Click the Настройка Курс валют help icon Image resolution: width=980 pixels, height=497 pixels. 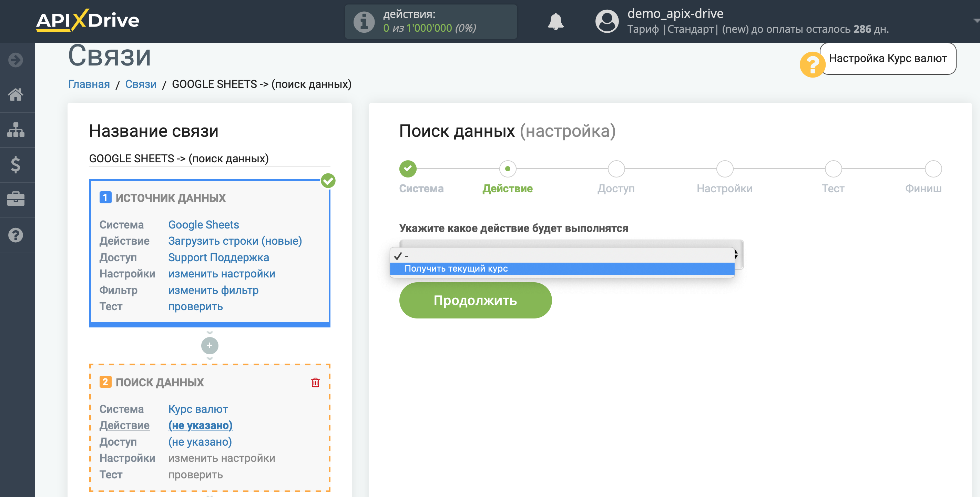811,58
